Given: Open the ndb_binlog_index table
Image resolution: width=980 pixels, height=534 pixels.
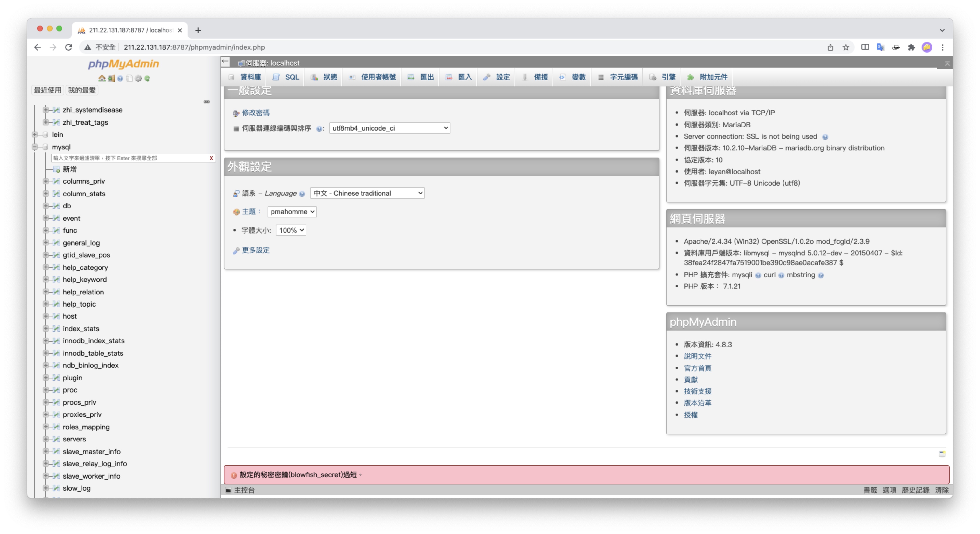Looking at the screenshot, I should [90, 365].
